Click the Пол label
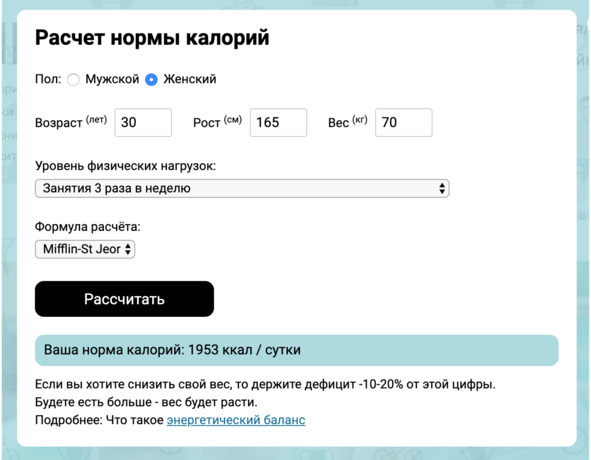This screenshot has height=460, width=591. [48, 79]
